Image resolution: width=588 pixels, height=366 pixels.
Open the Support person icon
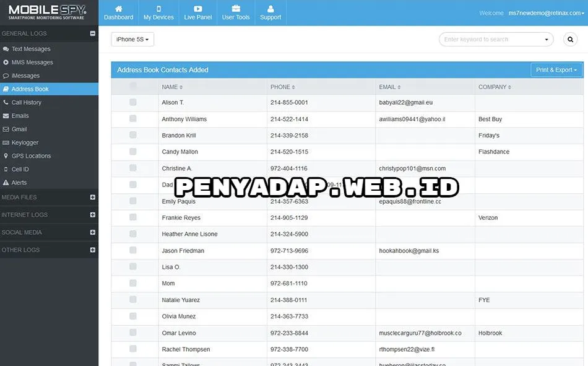tap(270, 8)
